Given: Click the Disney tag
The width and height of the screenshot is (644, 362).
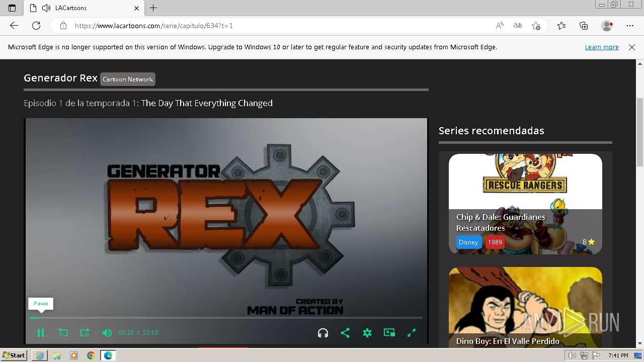Looking at the screenshot, I should click(468, 242).
